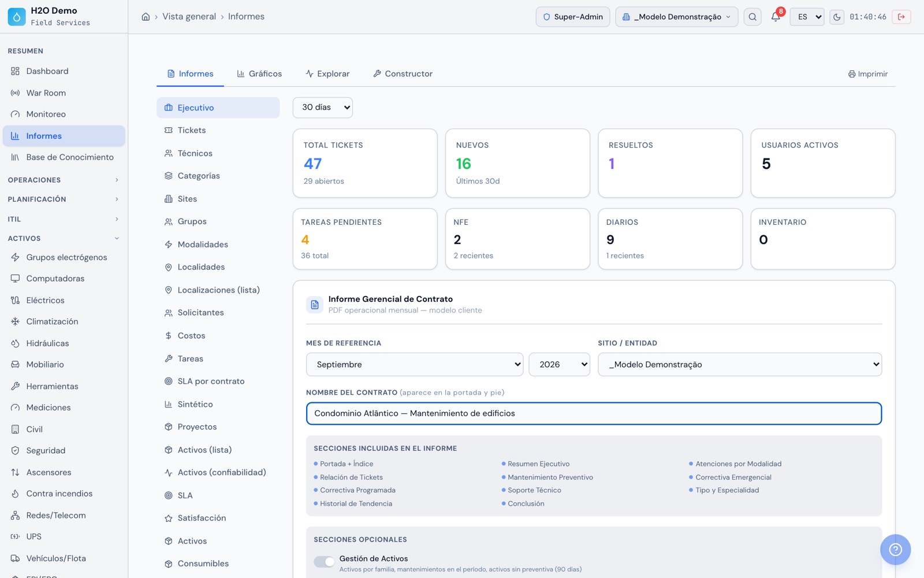Open the Proyectos report
The height and width of the screenshot is (578, 924).
click(218, 427)
